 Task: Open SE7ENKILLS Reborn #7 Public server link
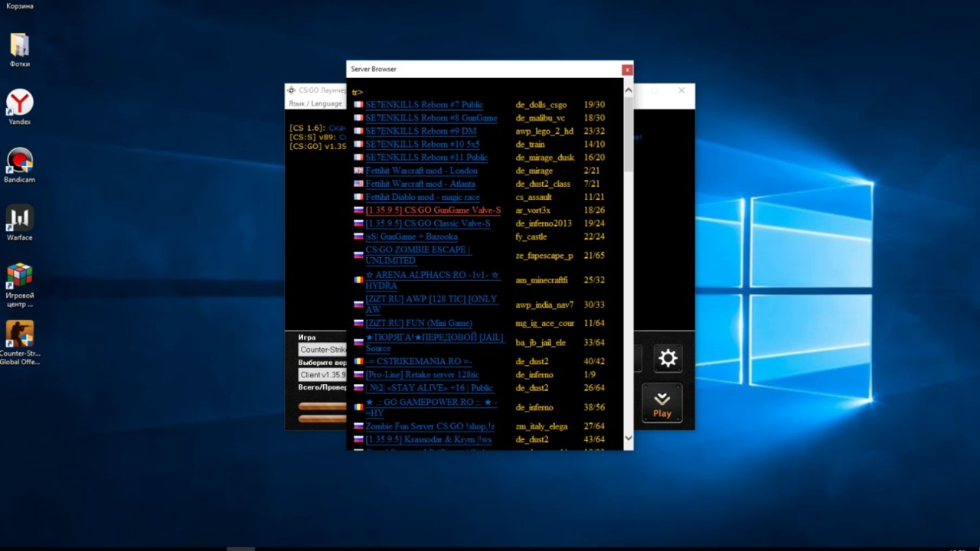pyautogui.click(x=424, y=105)
